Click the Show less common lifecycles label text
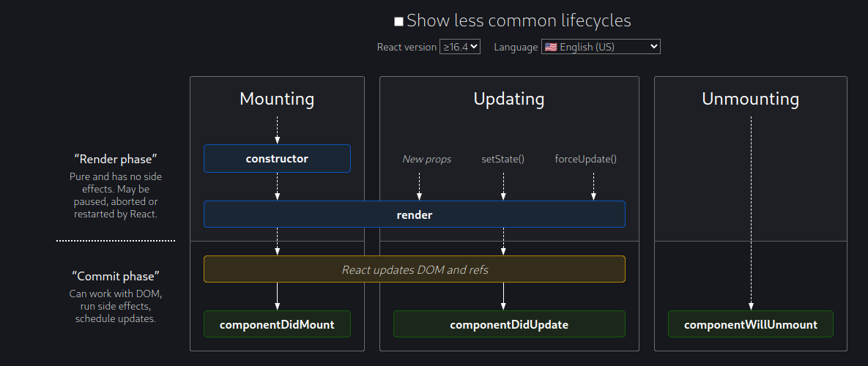Image resolution: width=868 pixels, height=366 pixels. click(x=519, y=21)
